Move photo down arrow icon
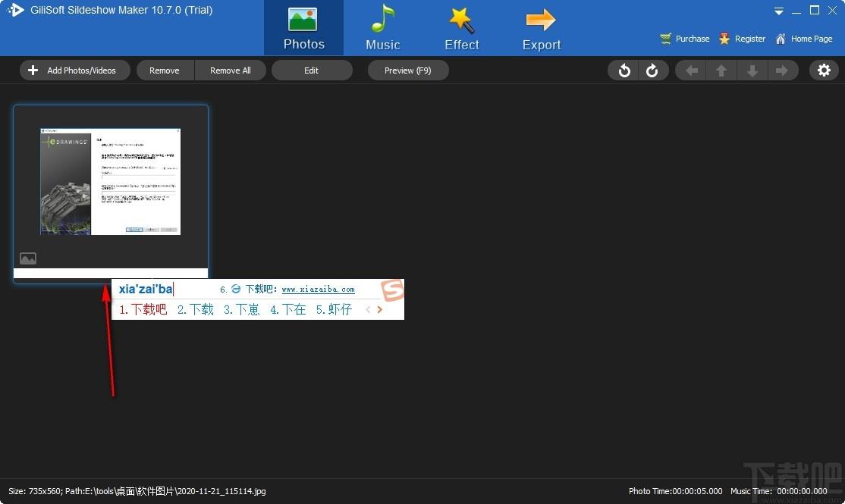 [x=752, y=70]
